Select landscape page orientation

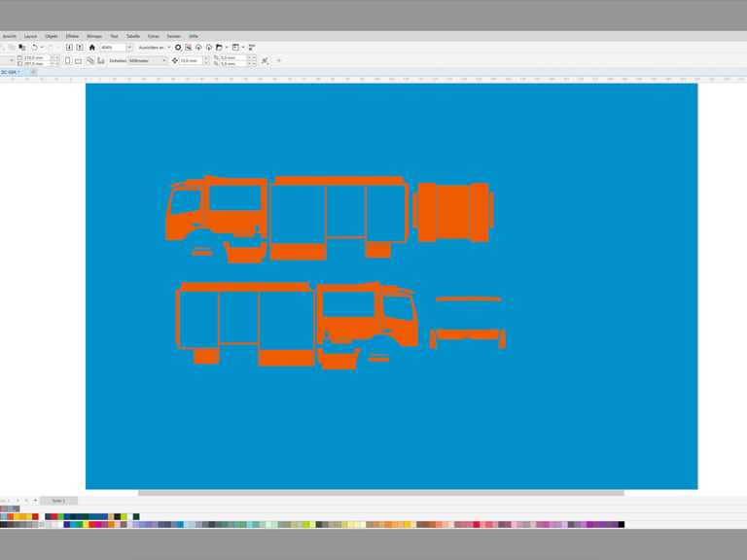pos(78,61)
